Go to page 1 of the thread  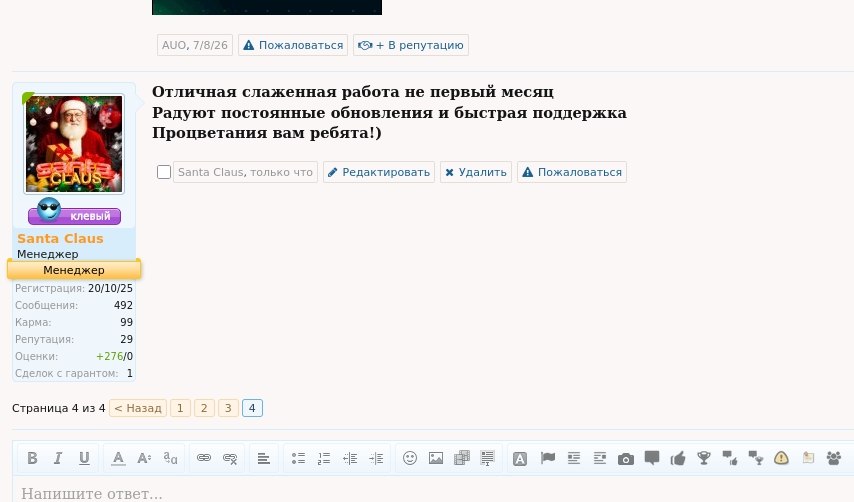pyautogui.click(x=180, y=408)
